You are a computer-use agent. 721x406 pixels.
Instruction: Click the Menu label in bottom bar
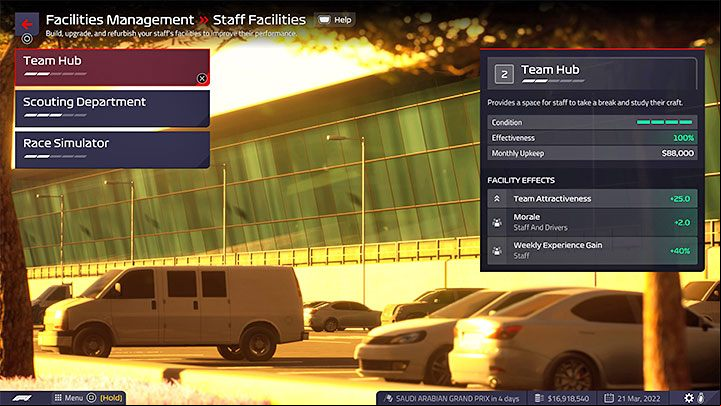point(74,398)
